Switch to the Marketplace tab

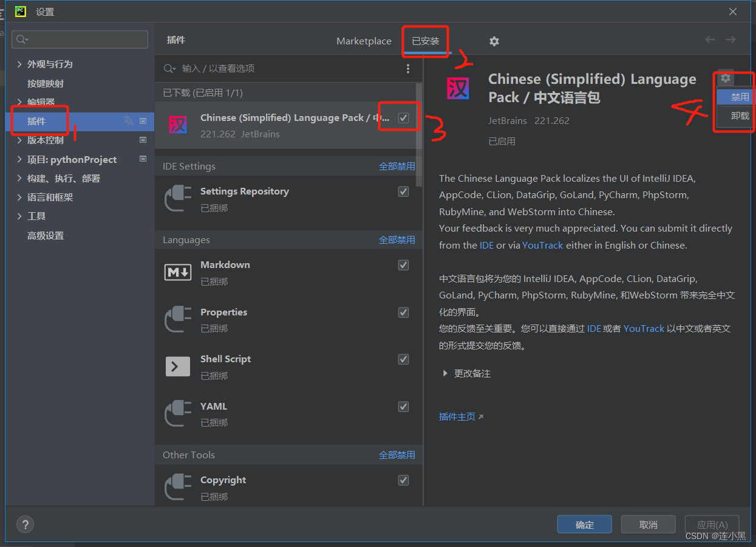coord(364,41)
